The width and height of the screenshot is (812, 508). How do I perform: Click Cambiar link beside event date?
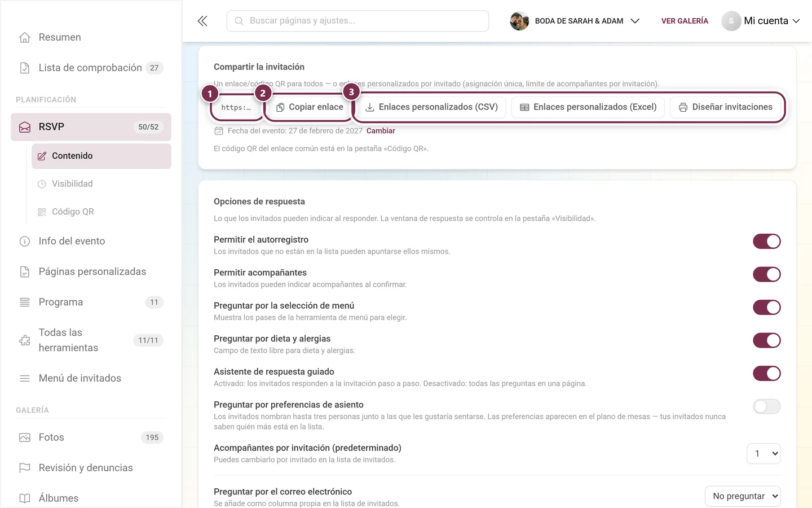pos(381,131)
